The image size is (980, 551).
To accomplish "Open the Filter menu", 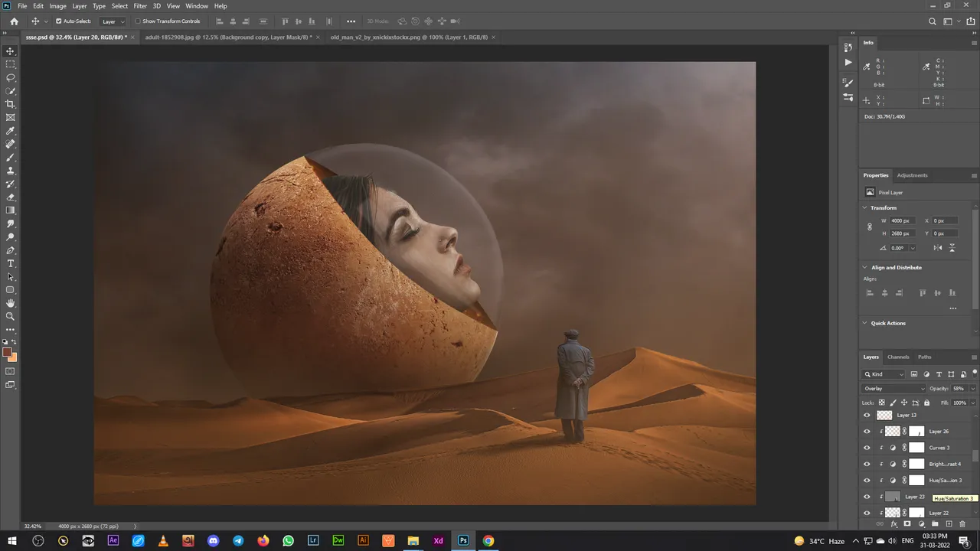I will pos(140,6).
